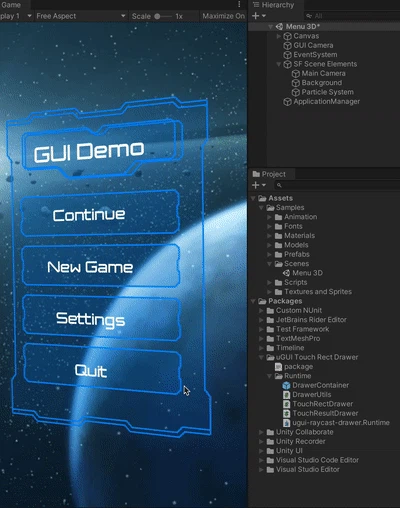
Task: Select the Timeline package row
Action: point(324,348)
